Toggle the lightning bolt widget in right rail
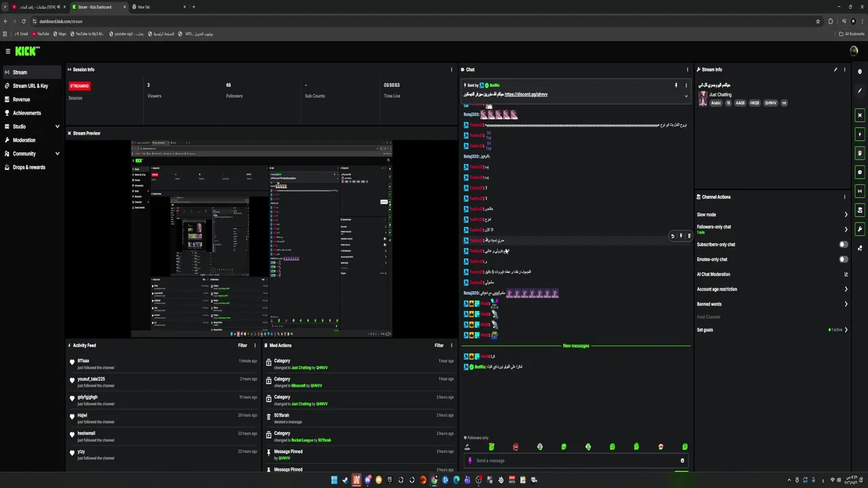Screen dimensions: 868x488 860,134
